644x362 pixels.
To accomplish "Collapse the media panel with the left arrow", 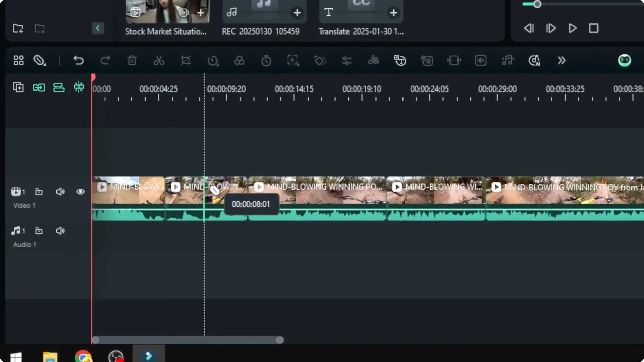I will [x=98, y=28].
